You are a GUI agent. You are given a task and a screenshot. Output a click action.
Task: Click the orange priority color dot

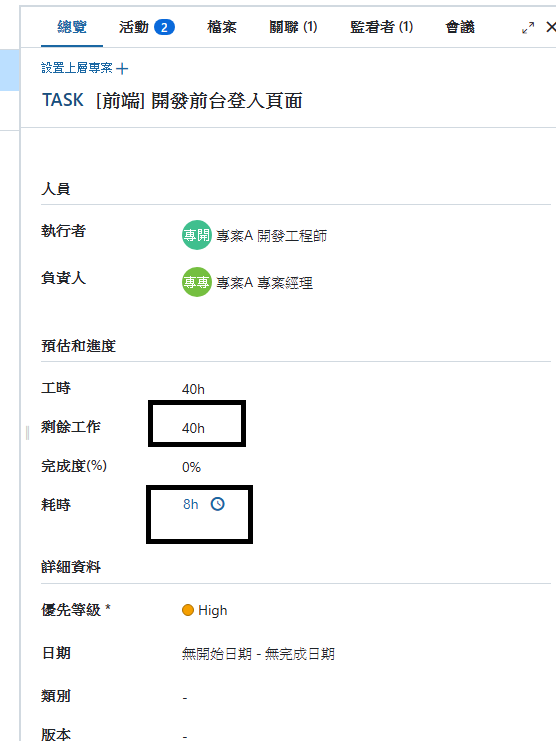point(188,610)
